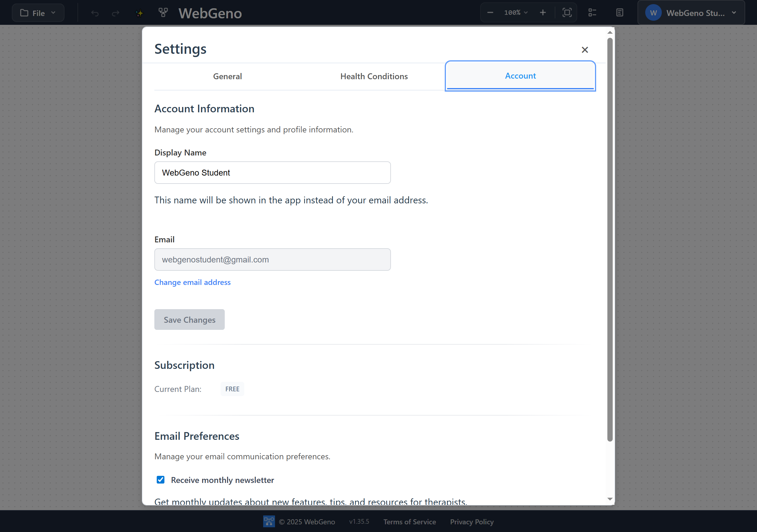
Task: Click the Email Preferences heading
Action: click(197, 436)
